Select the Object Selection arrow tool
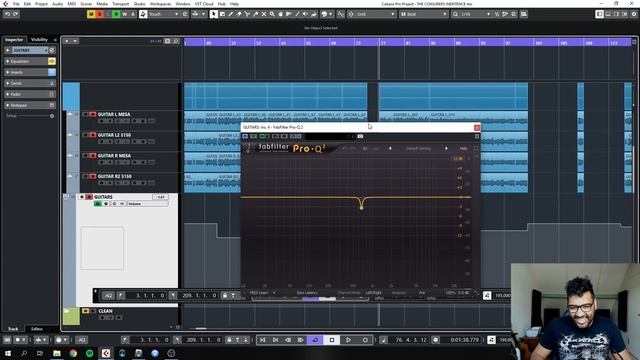The width and height of the screenshot is (640, 360). [213, 14]
